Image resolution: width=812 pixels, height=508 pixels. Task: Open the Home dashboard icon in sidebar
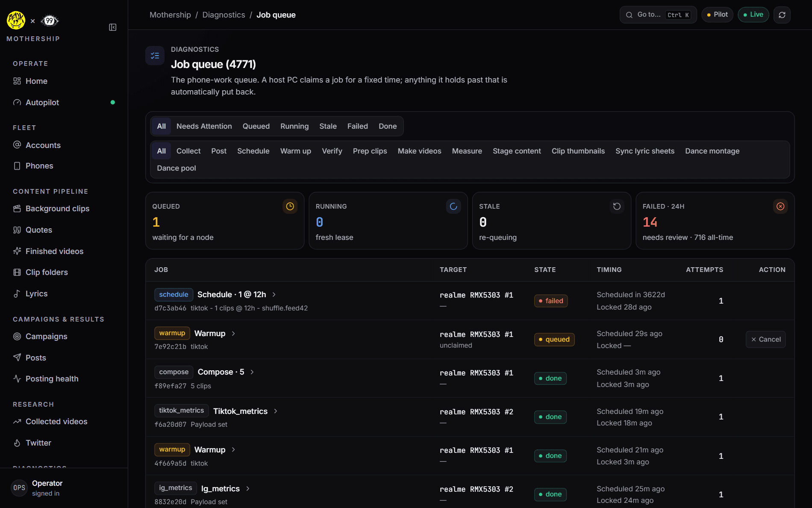(x=17, y=81)
